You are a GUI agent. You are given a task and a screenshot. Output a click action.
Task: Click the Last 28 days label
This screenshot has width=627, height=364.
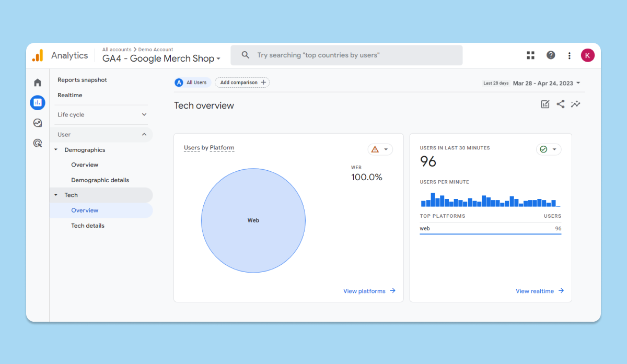(x=496, y=83)
